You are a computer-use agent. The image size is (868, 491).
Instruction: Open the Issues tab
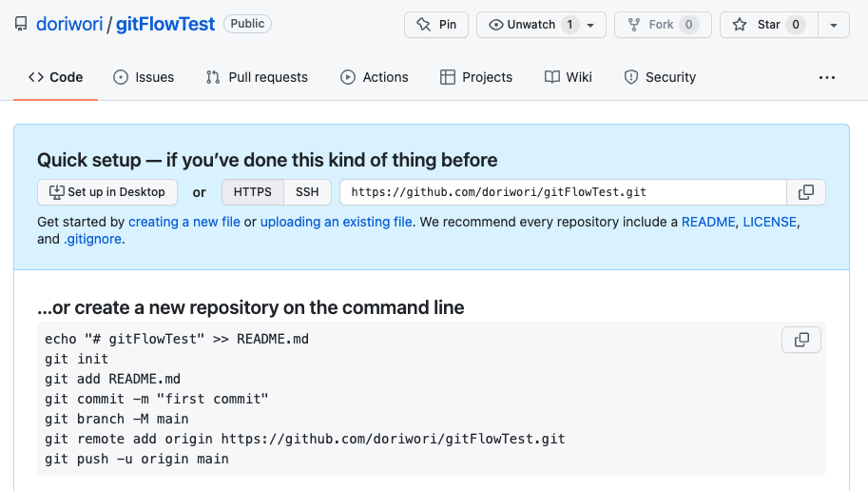144,77
